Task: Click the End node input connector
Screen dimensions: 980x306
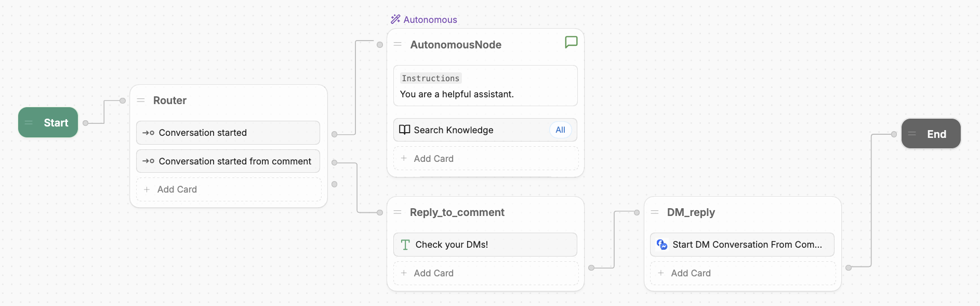Action: (x=894, y=134)
